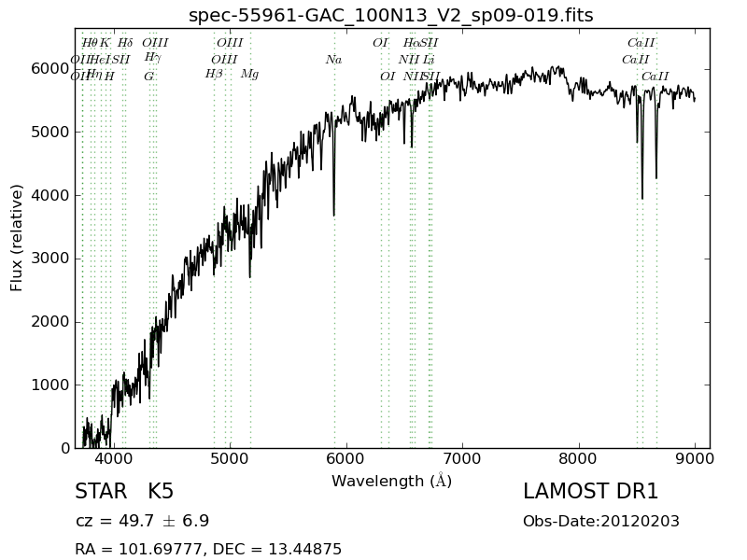Click the topmost 'CaII' line label

(641, 43)
